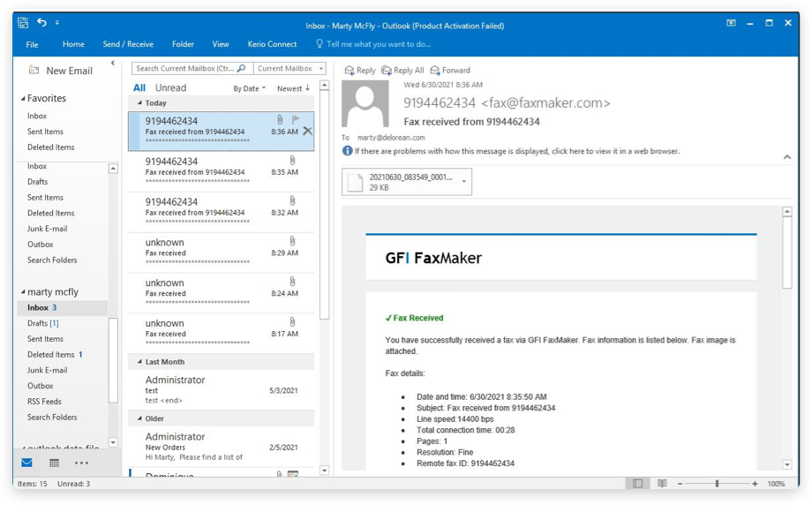Forward the fax message
Screen dimensions: 812x505
[450, 71]
